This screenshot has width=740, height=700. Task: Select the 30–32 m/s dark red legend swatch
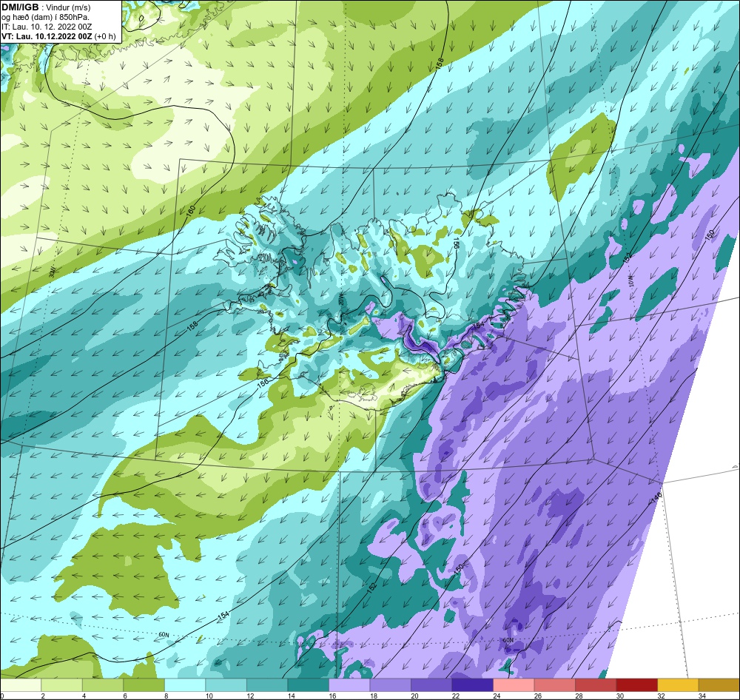tap(636, 685)
